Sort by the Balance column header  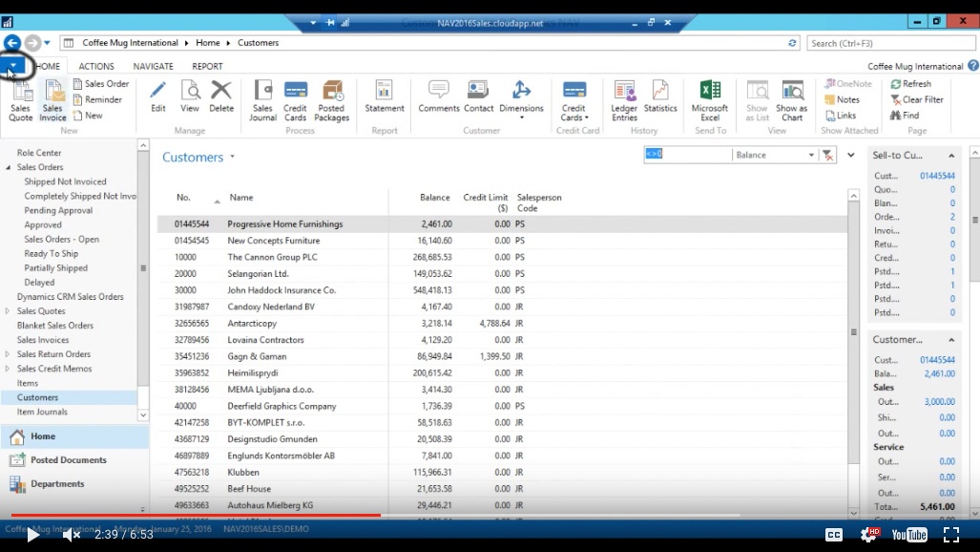click(x=434, y=197)
